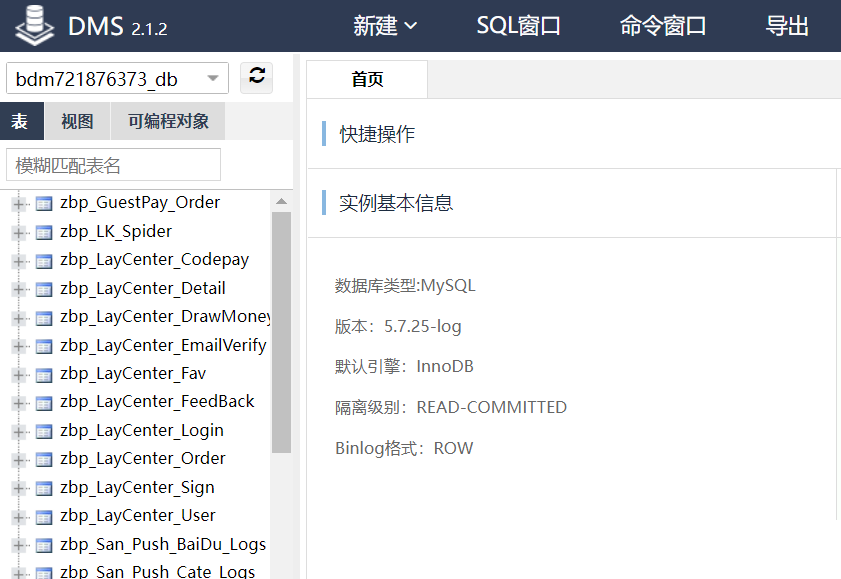Image resolution: width=841 pixels, height=579 pixels.
Task: Click table icon beside zbp_LayCenter_Login
Action: 44,432
